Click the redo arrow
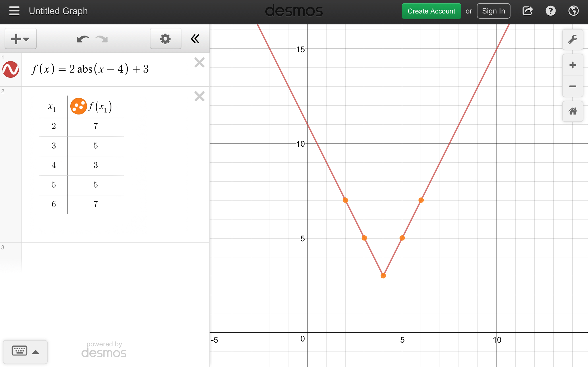This screenshot has height=367, width=588. tap(102, 39)
